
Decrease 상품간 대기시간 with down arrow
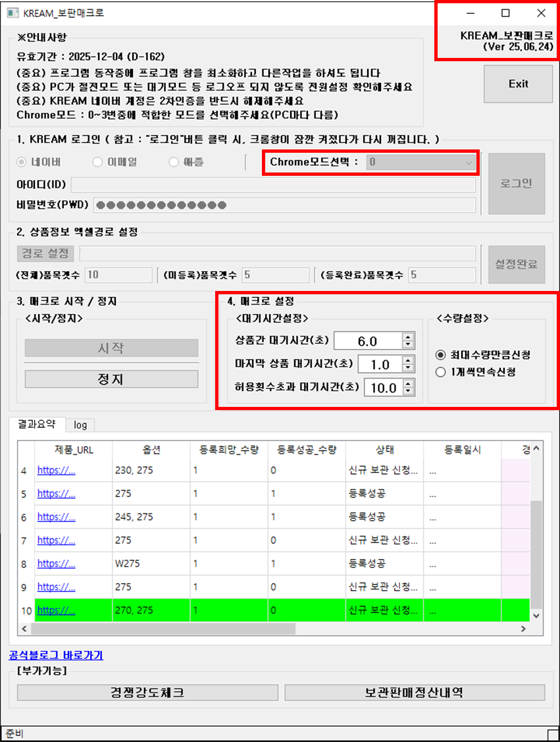pyautogui.click(x=408, y=344)
